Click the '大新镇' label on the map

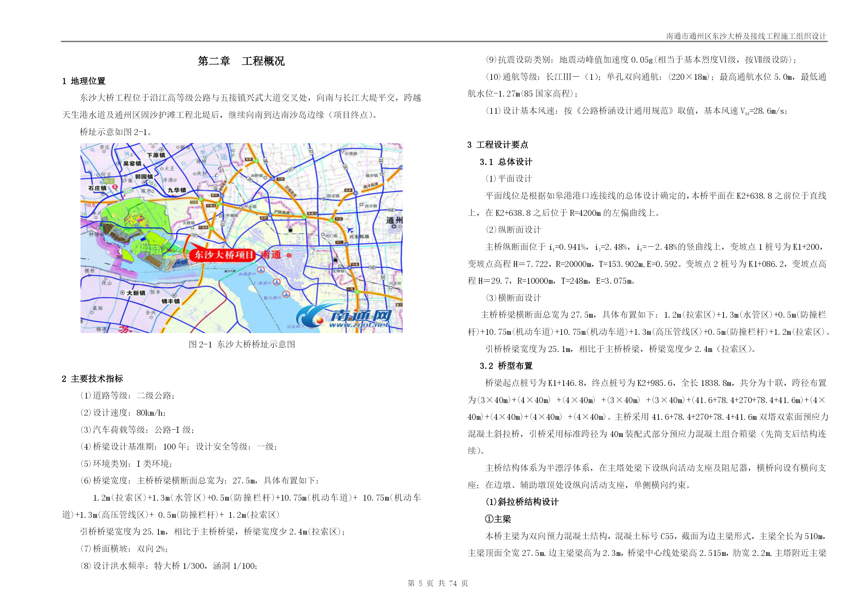click(135, 292)
